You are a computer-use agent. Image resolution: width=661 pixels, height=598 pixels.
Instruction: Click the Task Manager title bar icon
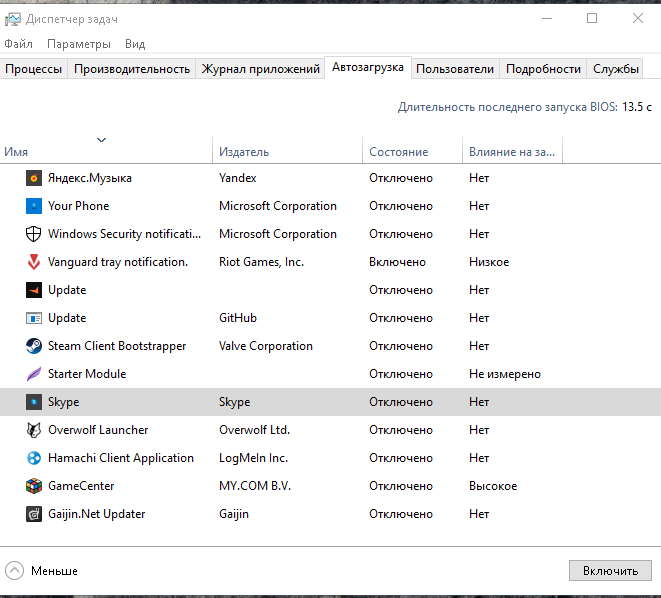tap(13, 19)
